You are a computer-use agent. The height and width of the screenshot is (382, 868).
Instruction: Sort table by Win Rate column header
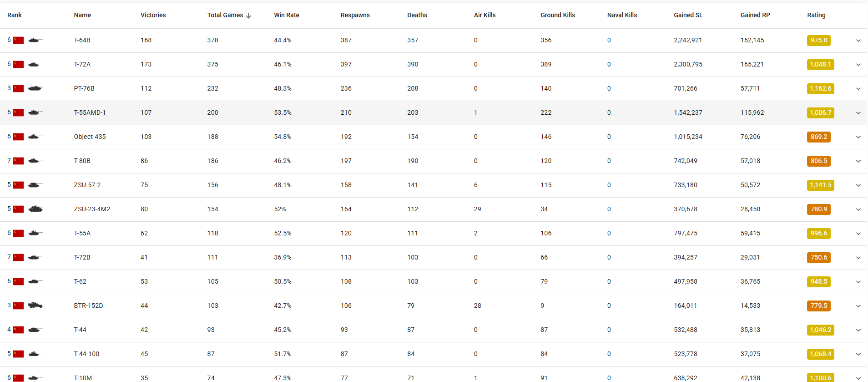point(287,15)
